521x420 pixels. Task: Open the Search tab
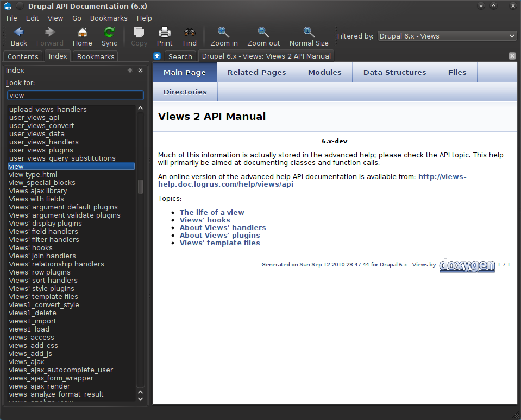pyautogui.click(x=180, y=56)
